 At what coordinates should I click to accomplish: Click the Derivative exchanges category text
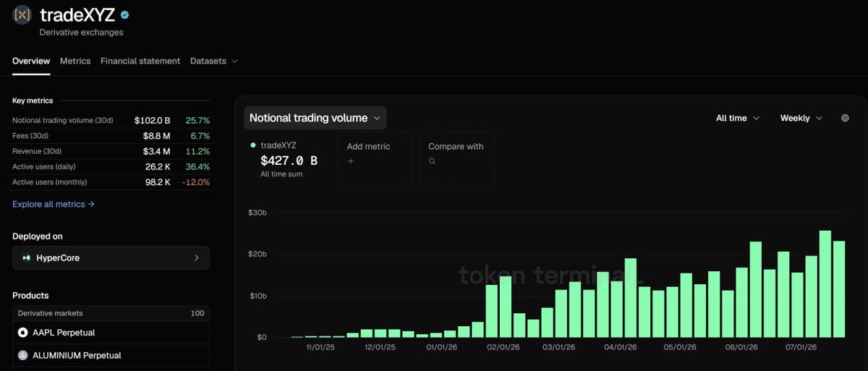point(81,33)
